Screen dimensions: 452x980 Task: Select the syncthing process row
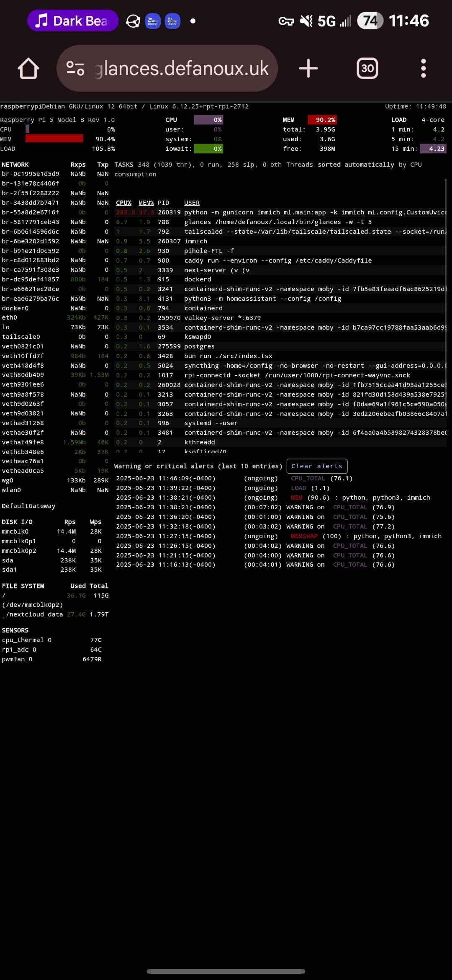(280, 366)
